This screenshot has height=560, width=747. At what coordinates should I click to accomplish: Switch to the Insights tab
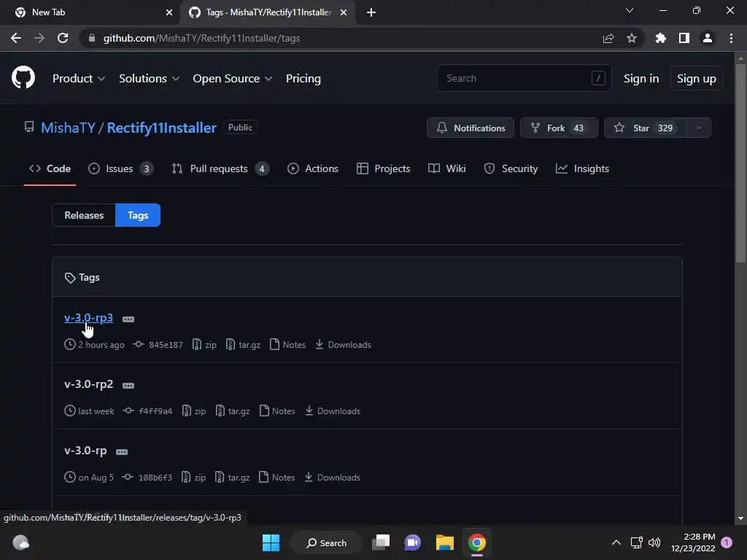pos(582,168)
